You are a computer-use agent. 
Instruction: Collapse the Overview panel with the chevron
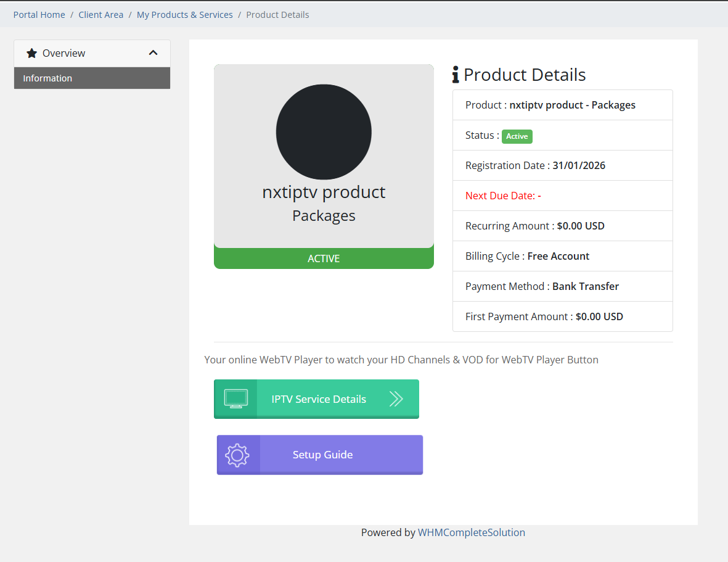point(153,53)
